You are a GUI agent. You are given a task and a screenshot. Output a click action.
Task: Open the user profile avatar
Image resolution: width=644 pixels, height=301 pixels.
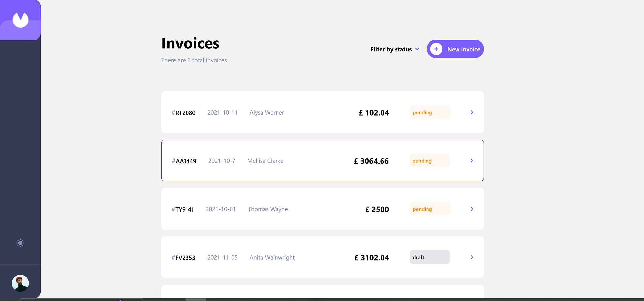[20, 283]
